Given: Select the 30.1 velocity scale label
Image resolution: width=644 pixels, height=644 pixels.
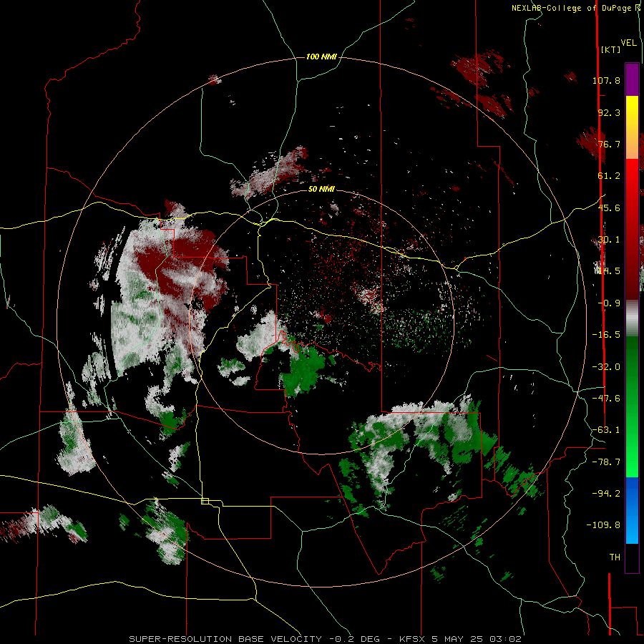Looking at the screenshot, I should (609, 240).
